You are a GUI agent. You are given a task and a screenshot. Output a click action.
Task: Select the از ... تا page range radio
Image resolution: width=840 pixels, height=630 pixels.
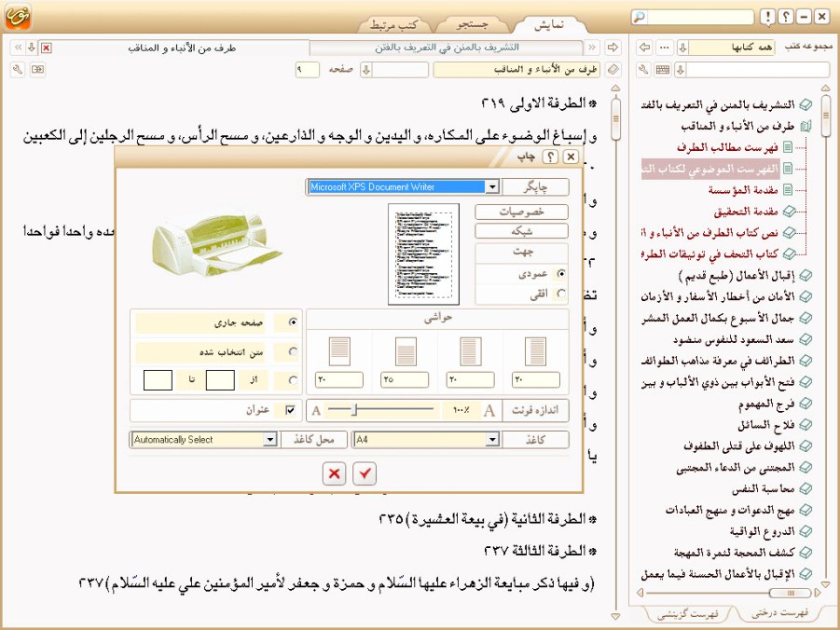tap(293, 380)
